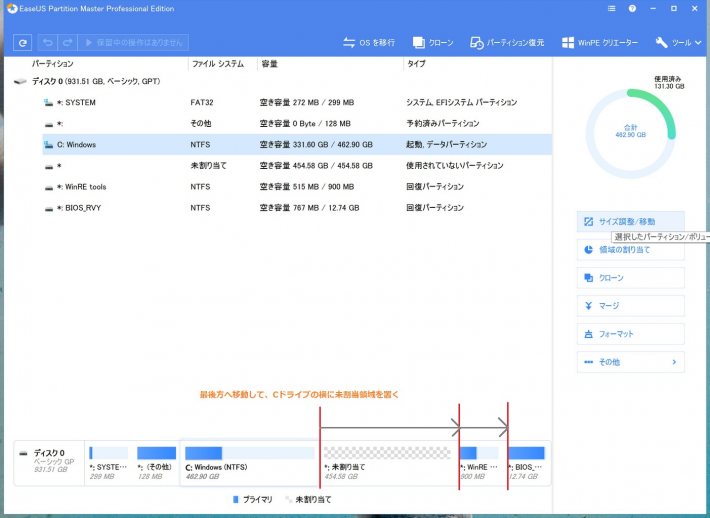
Task: Expand the その他 more options entry
Action: pyautogui.click(x=630, y=362)
